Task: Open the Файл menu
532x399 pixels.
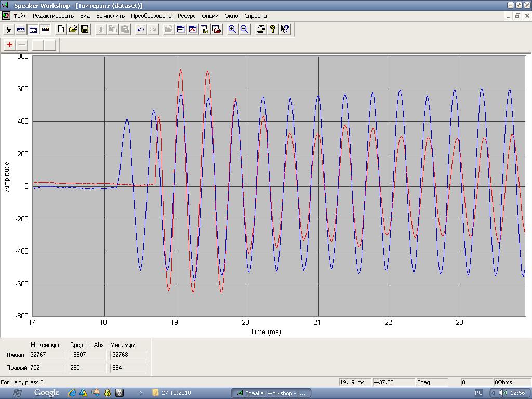Action: pyautogui.click(x=20, y=16)
